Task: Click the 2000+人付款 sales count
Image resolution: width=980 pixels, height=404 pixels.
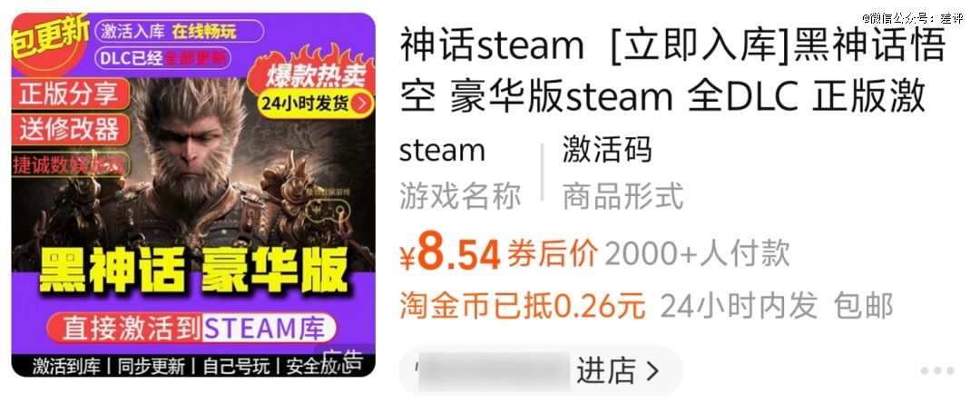Action: pyautogui.click(x=698, y=254)
